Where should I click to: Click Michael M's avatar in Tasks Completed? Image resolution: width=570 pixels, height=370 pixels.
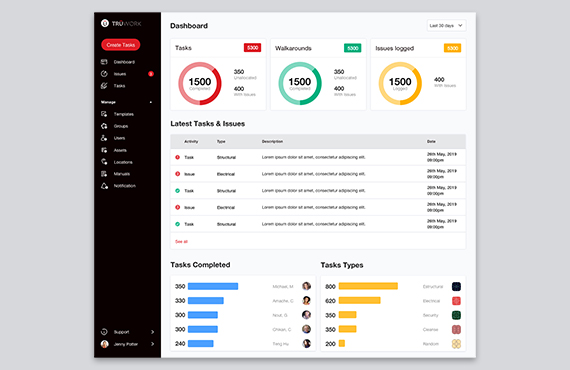point(306,286)
